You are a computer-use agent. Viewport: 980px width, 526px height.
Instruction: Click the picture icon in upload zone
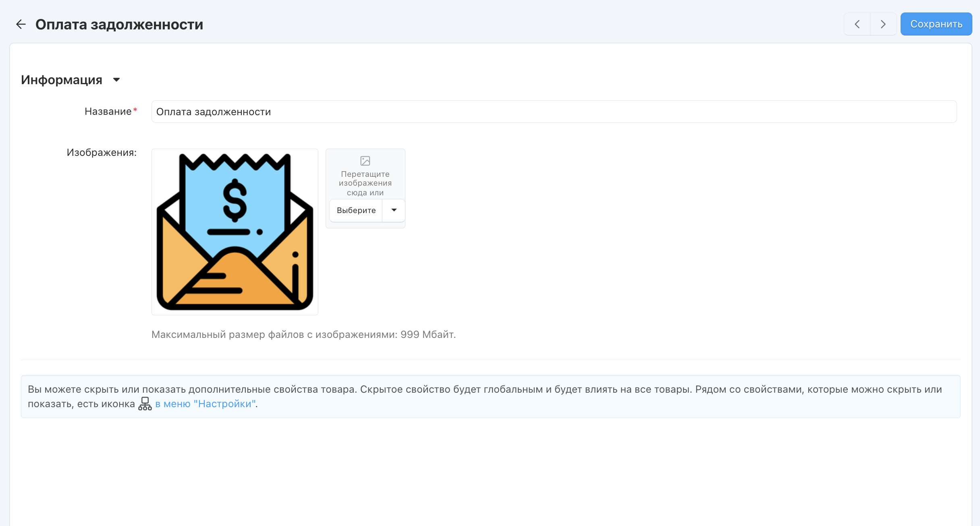click(365, 161)
